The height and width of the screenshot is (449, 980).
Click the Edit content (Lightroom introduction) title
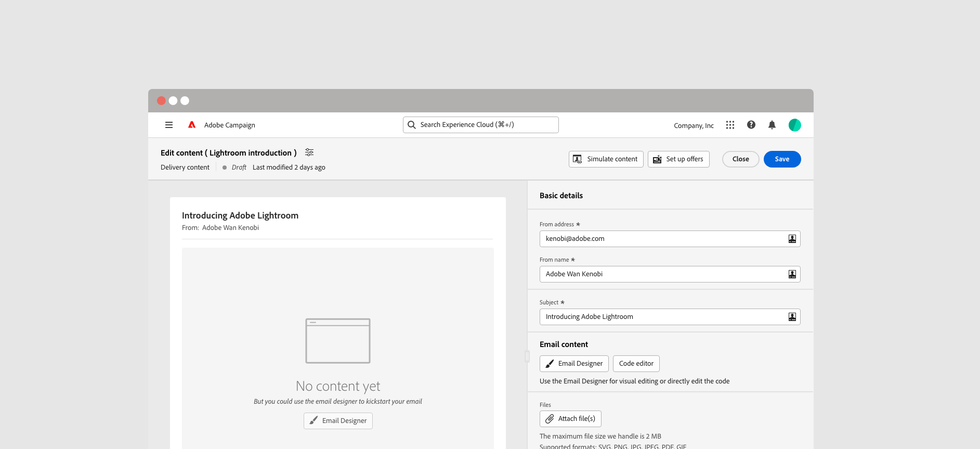pyautogui.click(x=229, y=153)
